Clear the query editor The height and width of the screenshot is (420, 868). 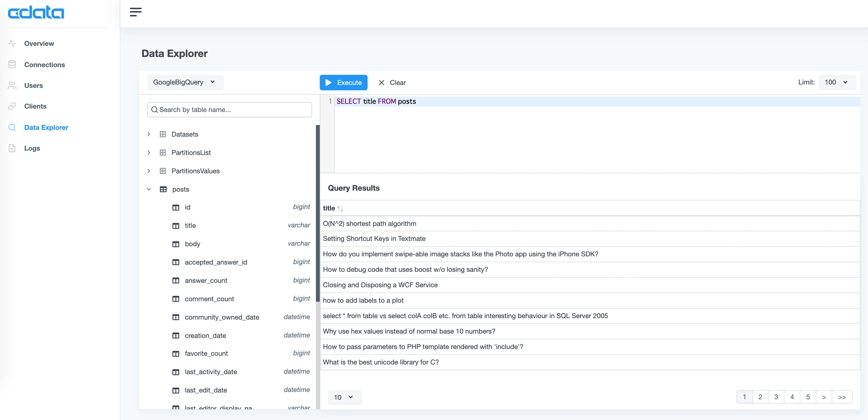click(392, 83)
